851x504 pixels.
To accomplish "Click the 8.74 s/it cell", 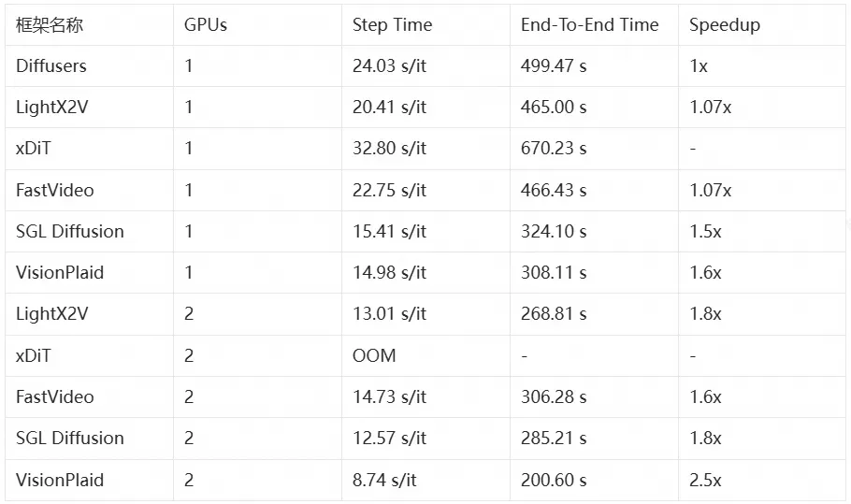I will [x=384, y=480].
